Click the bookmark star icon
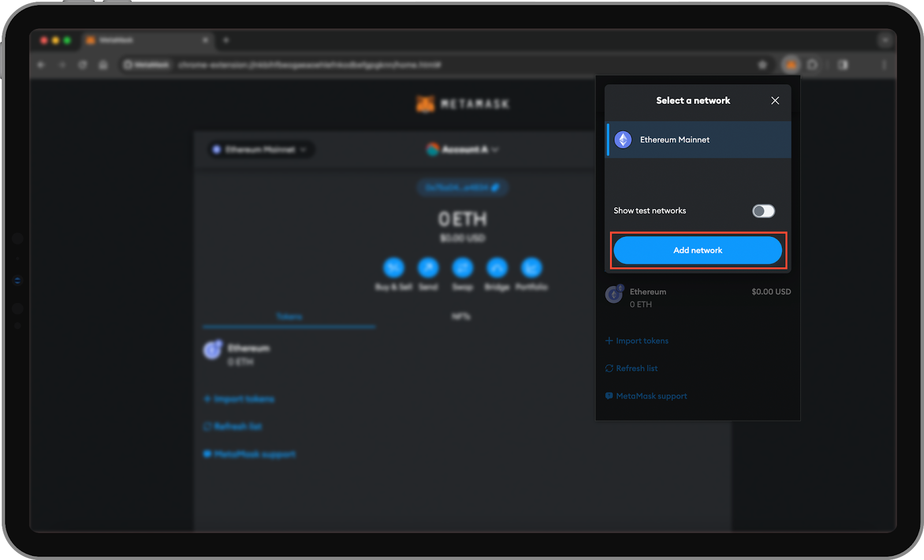 (x=762, y=65)
